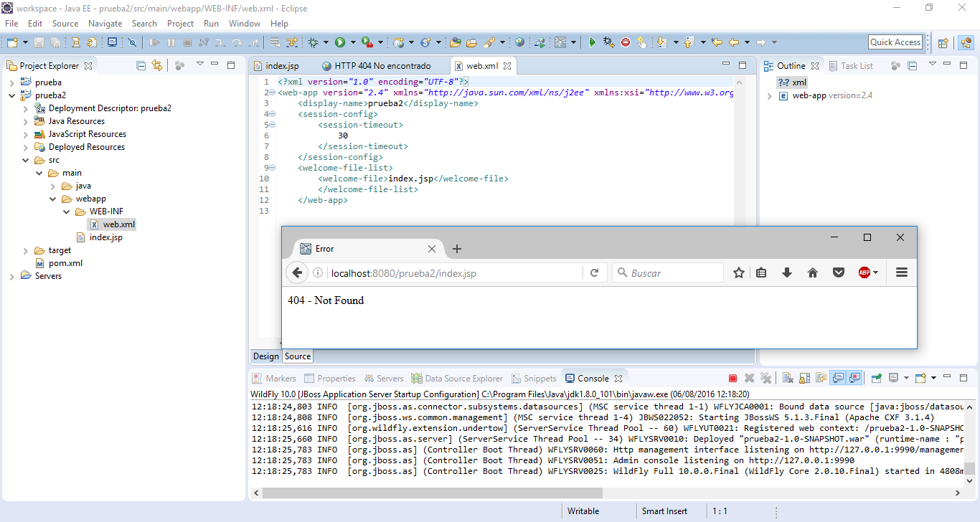Expand Java Resources node
980x522 pixels.
(x=25, y=121)
